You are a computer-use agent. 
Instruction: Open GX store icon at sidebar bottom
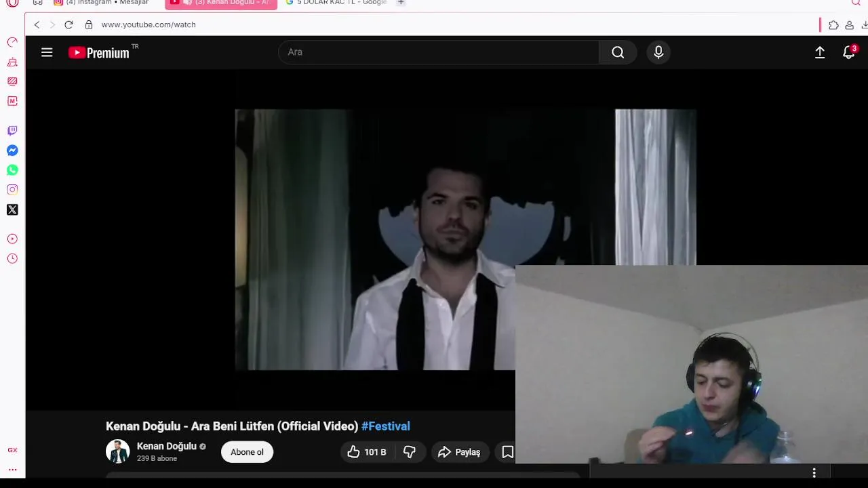coord(12,450)
